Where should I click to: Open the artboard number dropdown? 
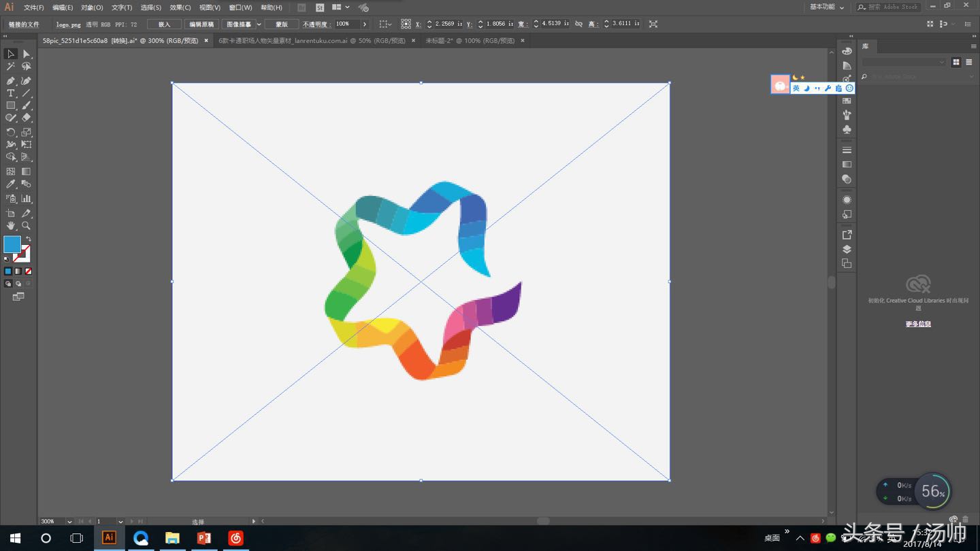coord(120,522)
